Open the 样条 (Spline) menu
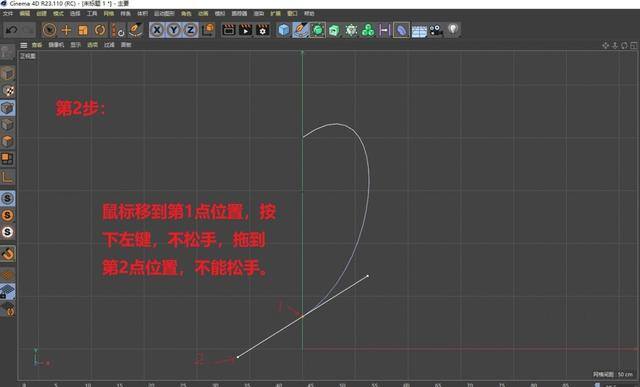 tap(125, 13)
